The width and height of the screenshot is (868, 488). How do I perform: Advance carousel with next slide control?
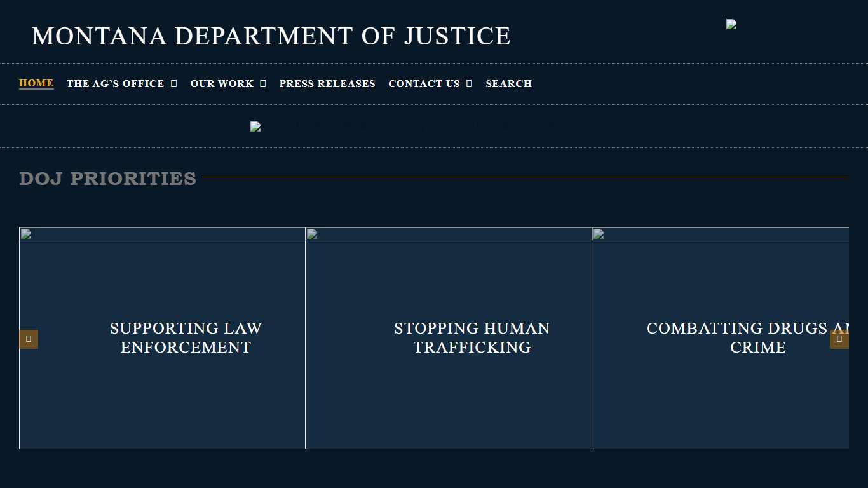click(x=839, y=339)
